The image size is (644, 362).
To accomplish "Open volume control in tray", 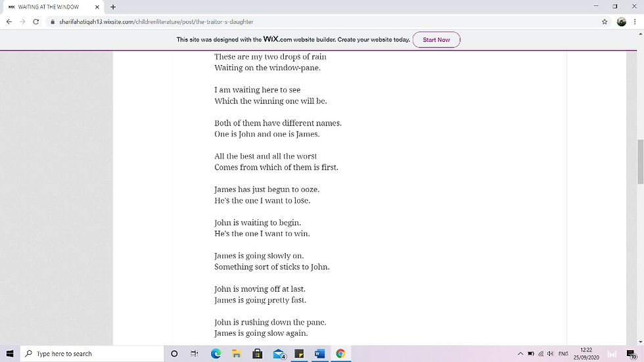I will click(551, 353).
